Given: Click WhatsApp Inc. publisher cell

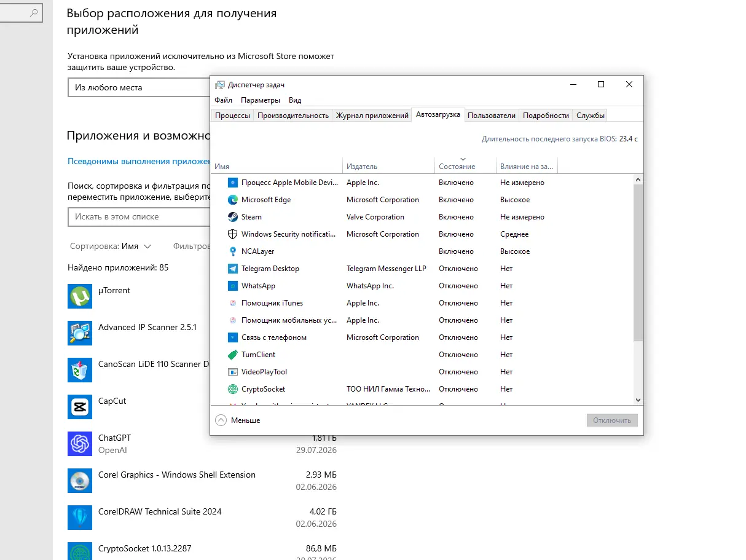Looking at the screenshot, I should pyautogui.click(x=370, y=286).
